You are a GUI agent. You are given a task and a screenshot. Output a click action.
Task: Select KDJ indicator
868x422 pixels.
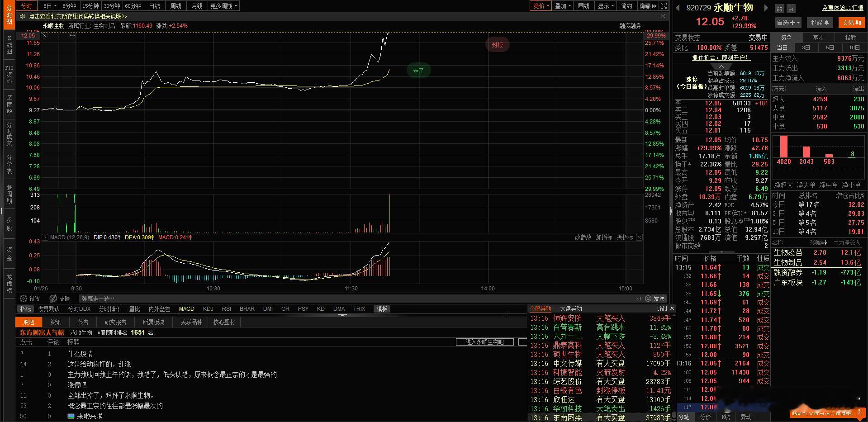coord(208,309)
